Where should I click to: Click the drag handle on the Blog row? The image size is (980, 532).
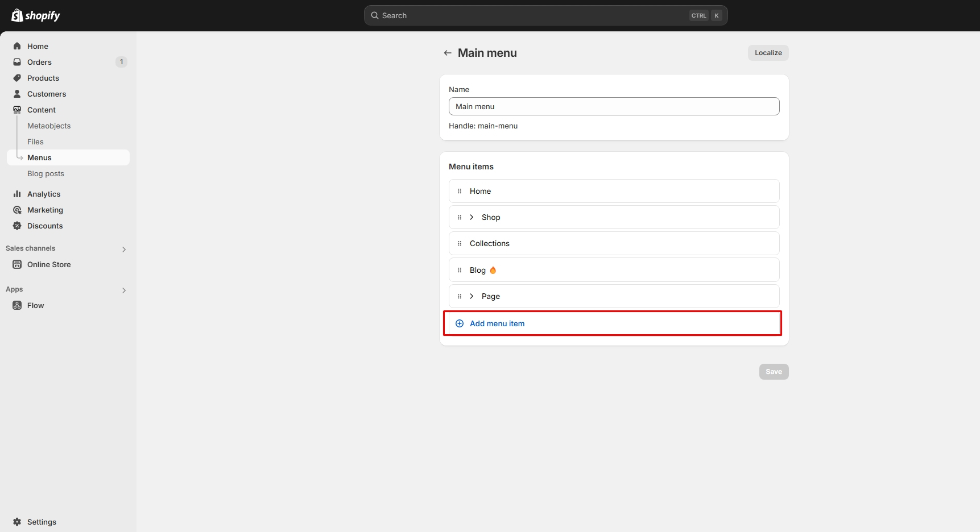(460, 270)
